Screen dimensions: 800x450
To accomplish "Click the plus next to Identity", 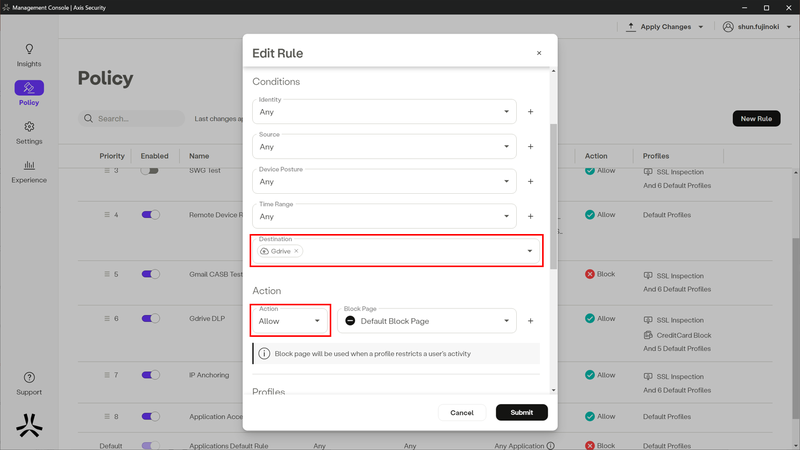I will pos(530,112).
